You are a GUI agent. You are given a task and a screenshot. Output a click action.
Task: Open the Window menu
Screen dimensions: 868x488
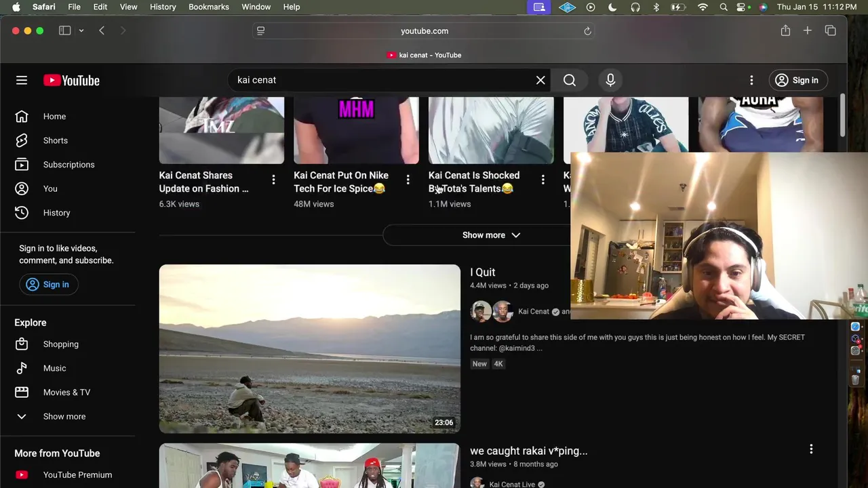(x=256, y=7)
